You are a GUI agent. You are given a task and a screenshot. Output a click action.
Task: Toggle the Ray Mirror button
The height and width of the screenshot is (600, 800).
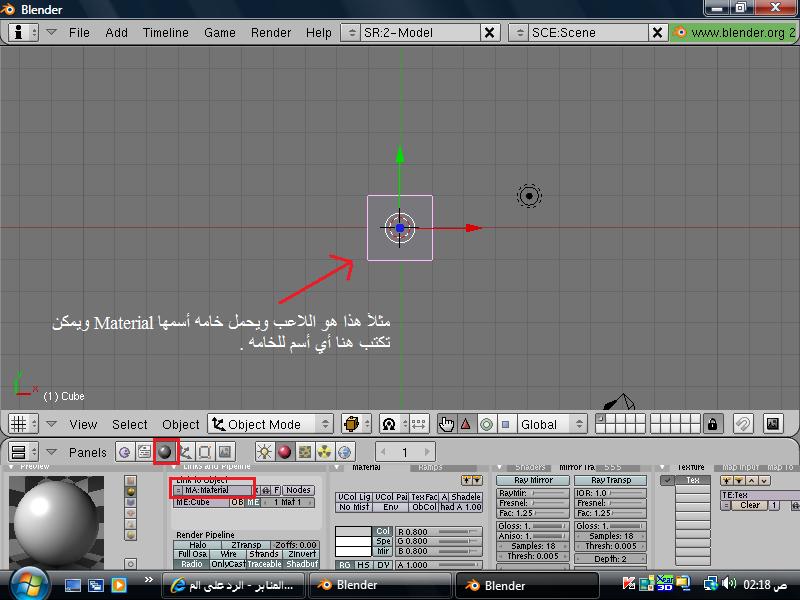click(533, 480)
